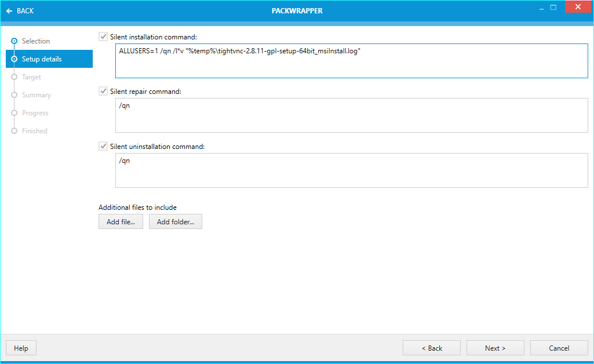The width and height of the screenshot is (594, 364).
Task: Disable the Silent uninstallation command checkbox
Action: [103, 147]
